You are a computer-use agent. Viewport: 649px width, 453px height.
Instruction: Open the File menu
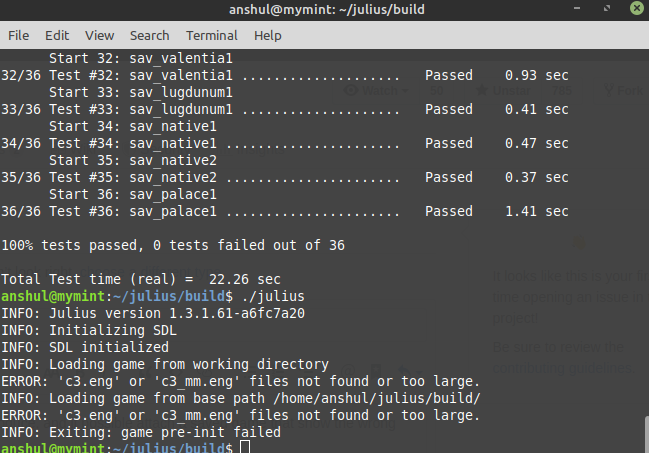coord(19,36)
